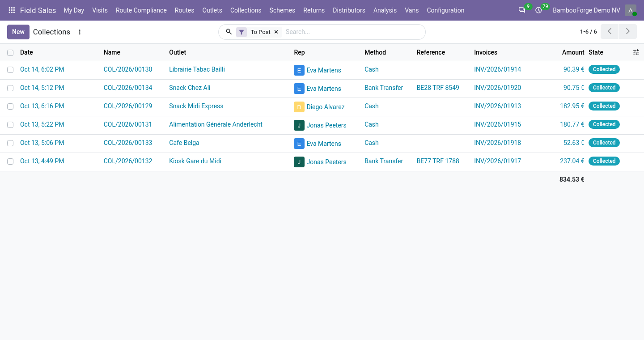644x340 pixels.
Task: Click the search input field
Action: pos(352,32)
